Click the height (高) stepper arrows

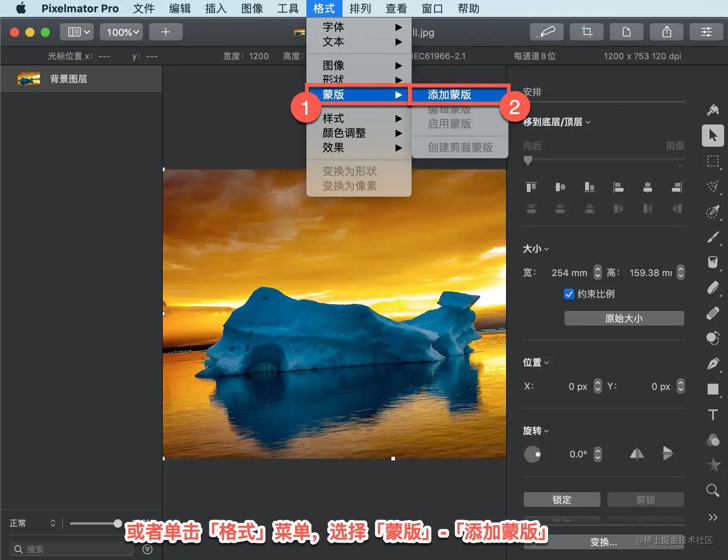(680, 273)
